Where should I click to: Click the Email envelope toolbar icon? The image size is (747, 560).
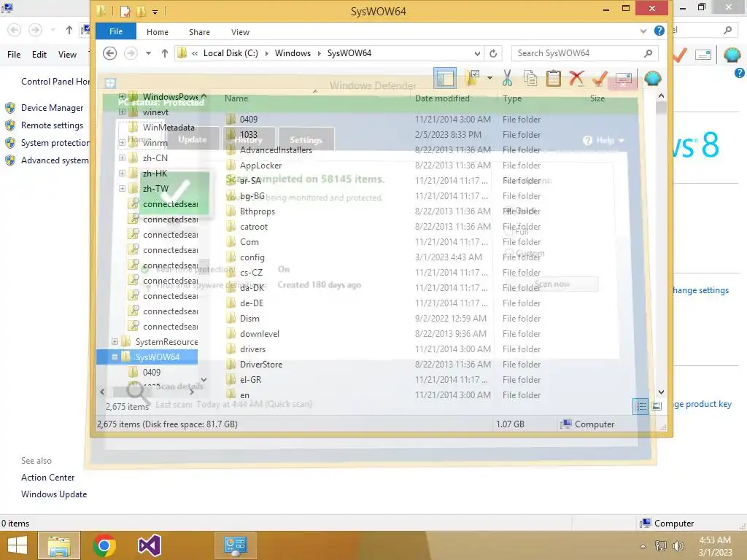(x=623, y=78)
